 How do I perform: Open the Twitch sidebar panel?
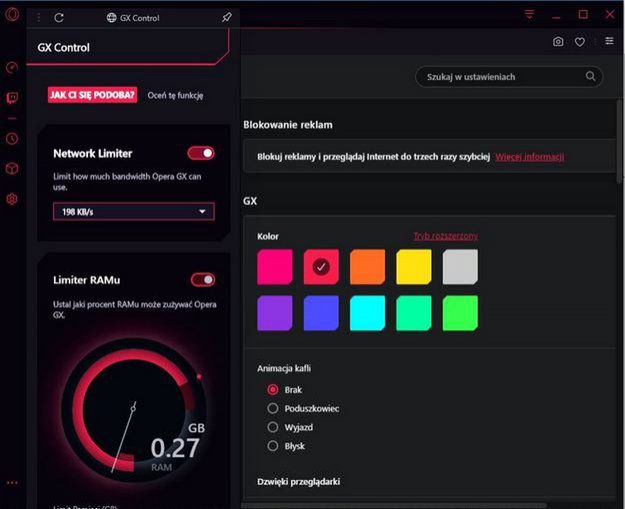pos(12,98)
